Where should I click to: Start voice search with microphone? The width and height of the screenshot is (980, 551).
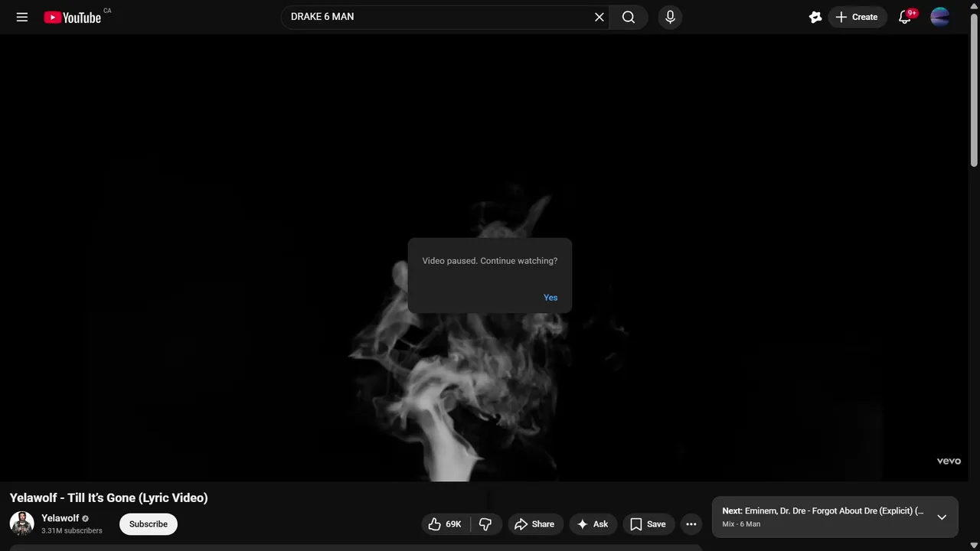pos(670,17)
